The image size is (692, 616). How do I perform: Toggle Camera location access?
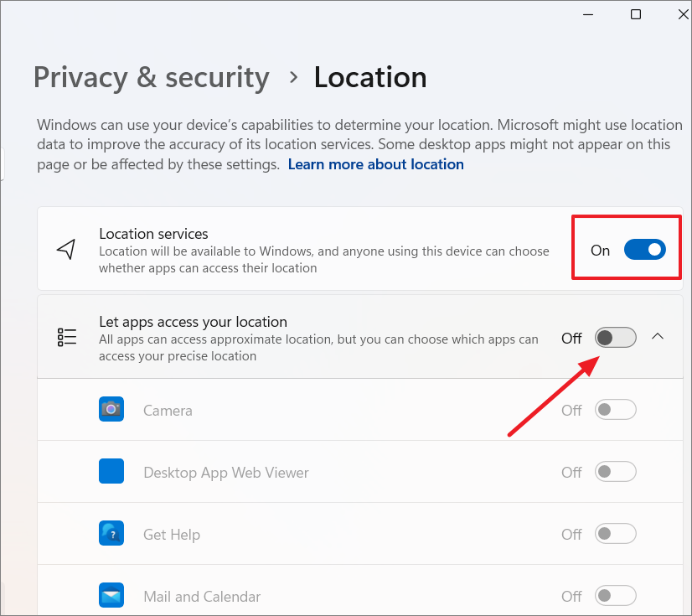pos(616,410)
